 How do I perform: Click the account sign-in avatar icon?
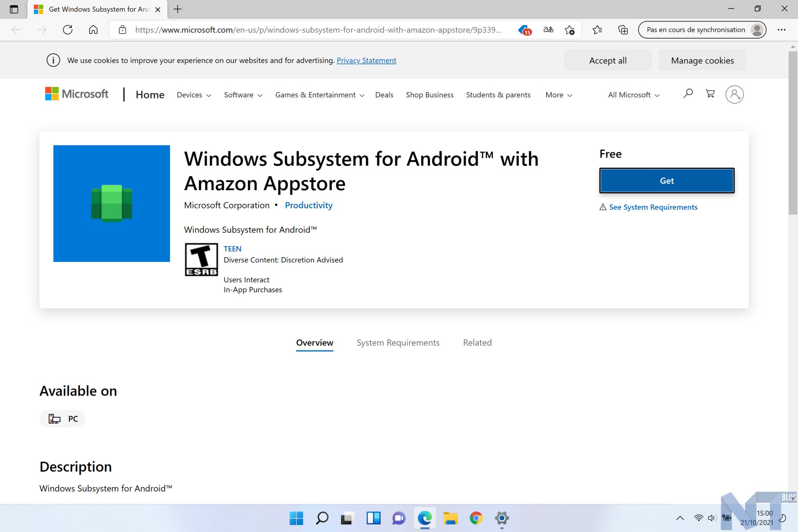pyautogui.click(x=734, y=95)
